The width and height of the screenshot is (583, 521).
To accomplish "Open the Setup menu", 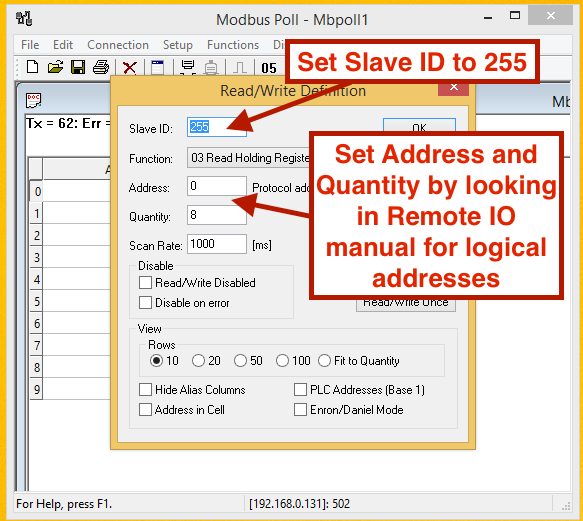I will pyautogui.click(x=178, y=45).
